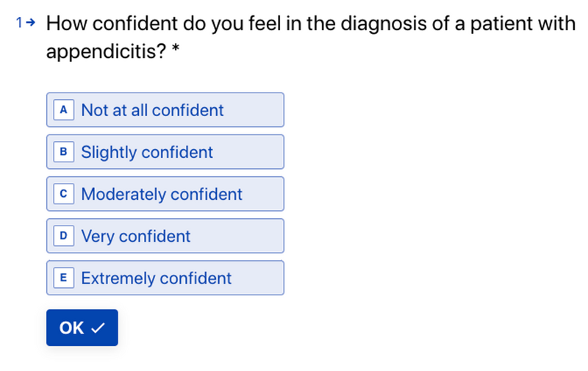The image size is (588, 371).
Task: Click empty right area of 'Very confident' row
Action: point(237,236)
